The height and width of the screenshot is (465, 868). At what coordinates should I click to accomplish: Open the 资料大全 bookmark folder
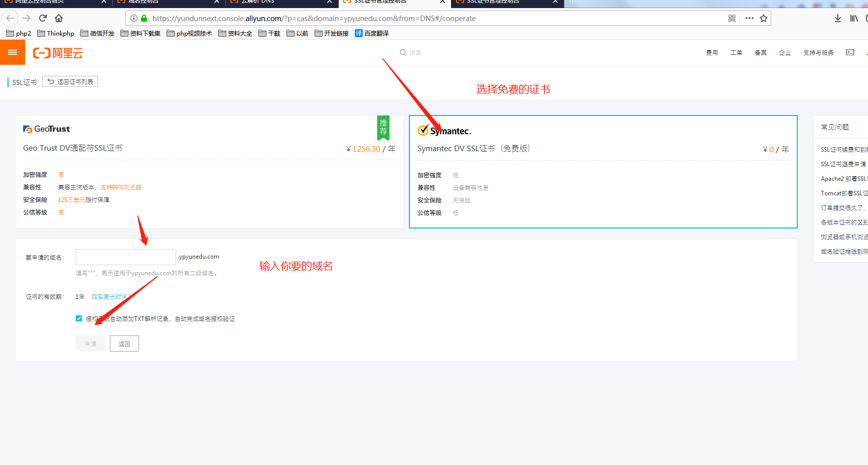click(x=235, y=34)
